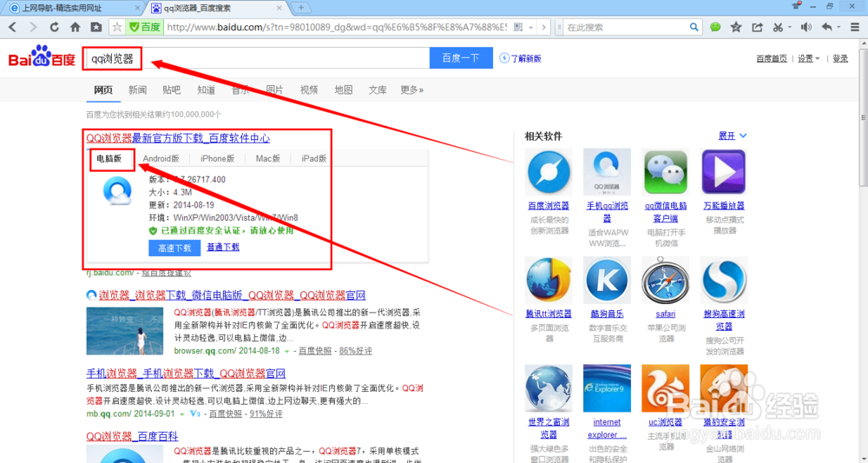Open the browser main menu hamburger icon

[x=855, y=27]
